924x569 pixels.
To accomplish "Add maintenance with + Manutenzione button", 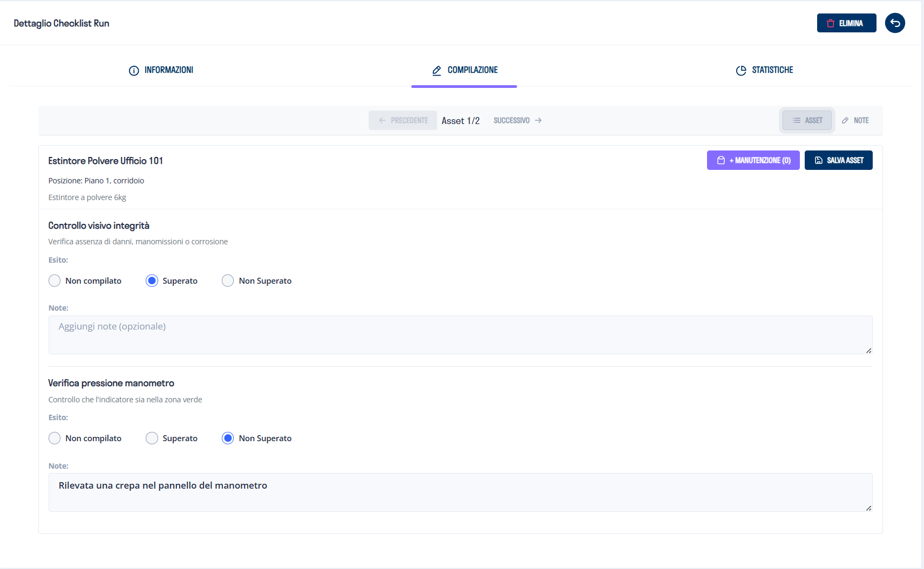I will point(753,160).
